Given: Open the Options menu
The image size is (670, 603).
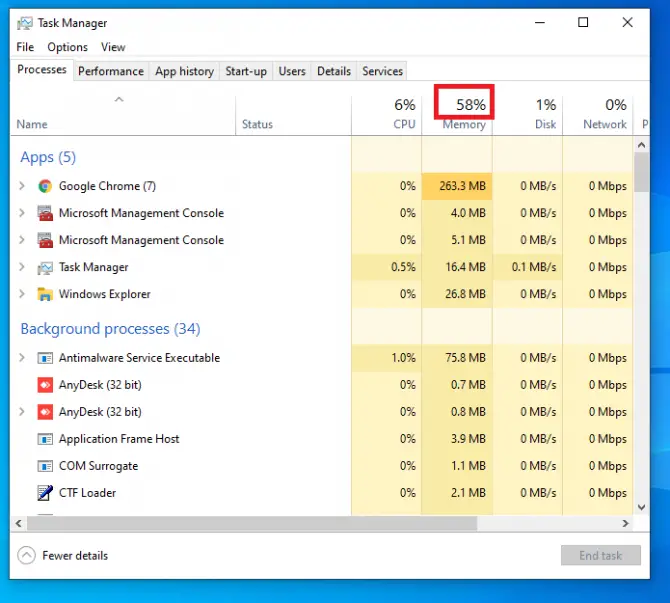Looking at the screenshot, I should coord(67,47).
